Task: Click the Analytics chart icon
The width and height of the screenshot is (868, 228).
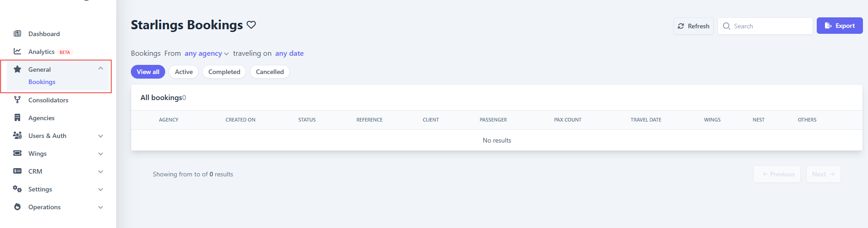Action: [17, 52]
